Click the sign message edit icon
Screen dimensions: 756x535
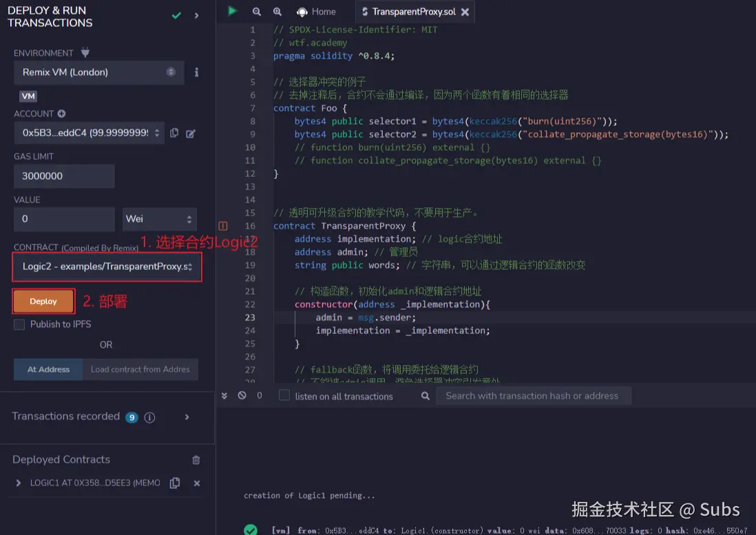191,134
